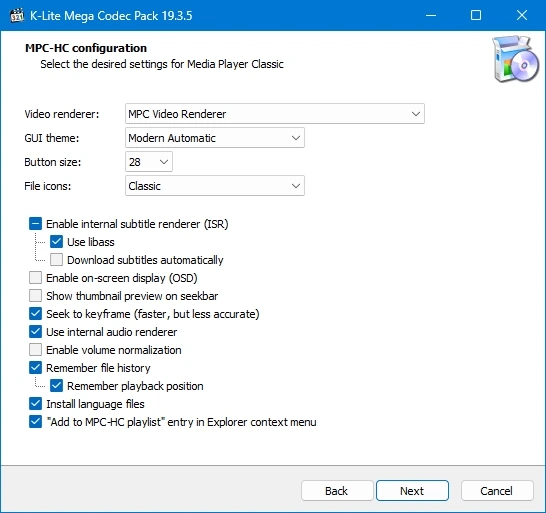
Task: Click the K-Lite clapperboard icon in title bar
Action: 16,15
